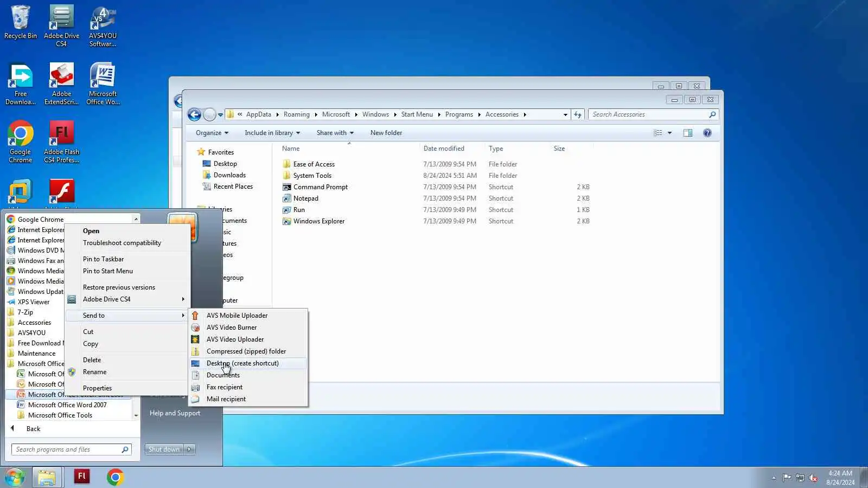
Task: Navigate to Programs in the address bar
Action: [459, 114]
